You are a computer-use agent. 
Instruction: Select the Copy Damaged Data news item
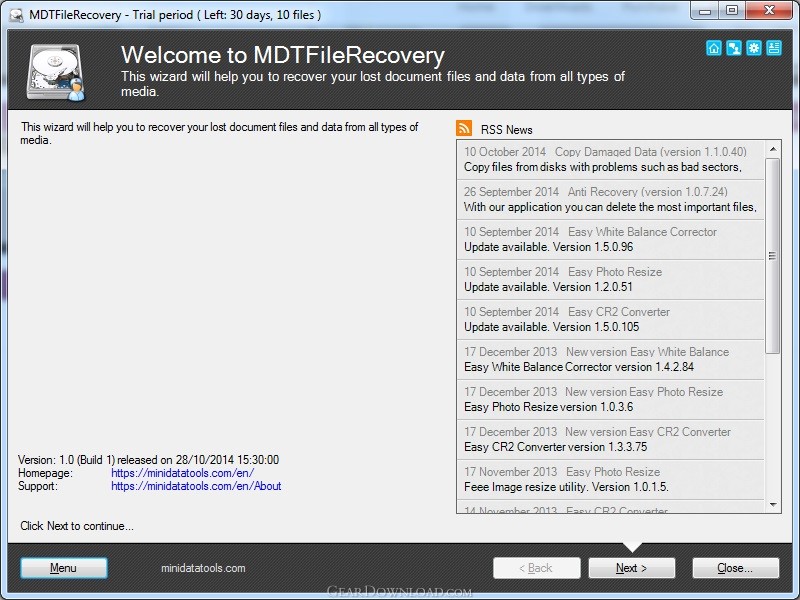tap(610, 160)
